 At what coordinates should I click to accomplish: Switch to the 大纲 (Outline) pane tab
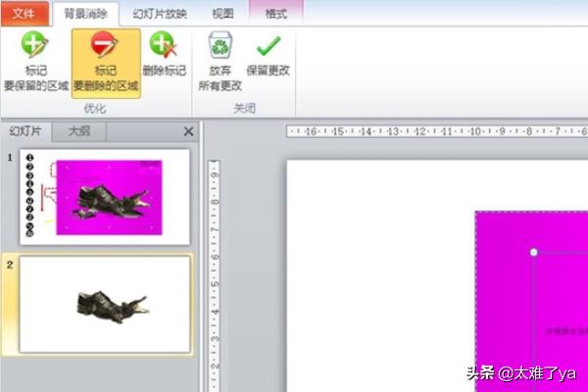coord(79,131)
